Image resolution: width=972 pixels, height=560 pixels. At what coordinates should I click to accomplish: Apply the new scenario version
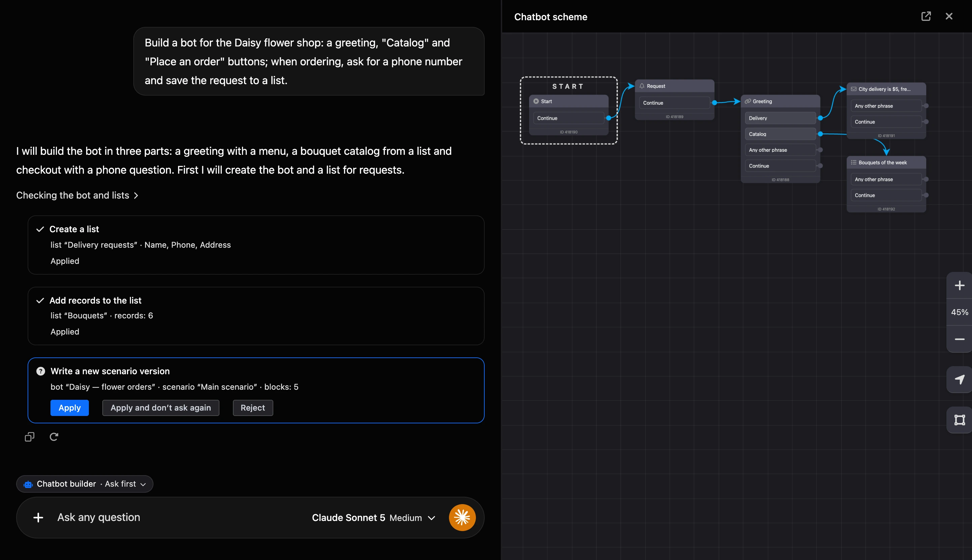tap(70, 408)
